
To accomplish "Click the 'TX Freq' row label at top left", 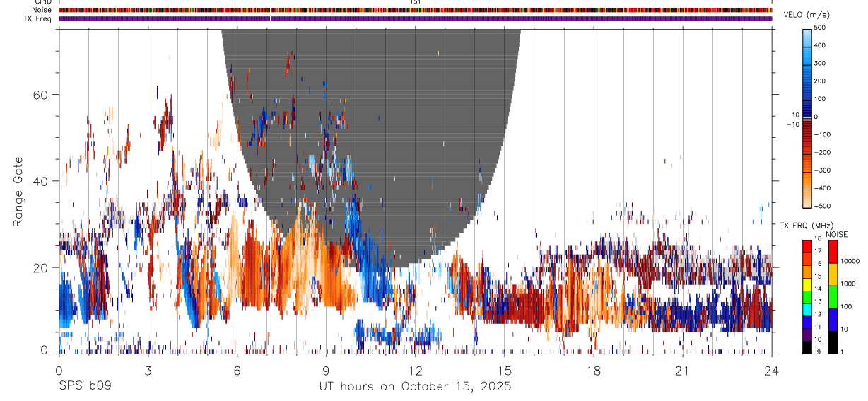I will [39, 18].
